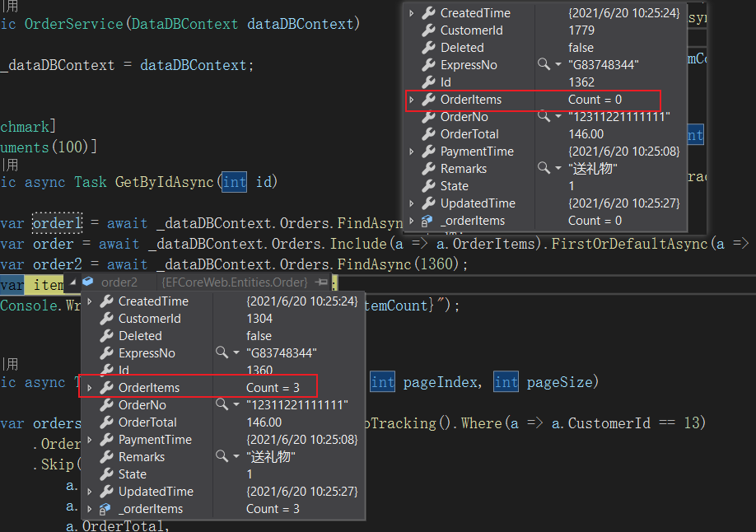
Task: Click the GetByIdAsync method name
Action: pyautogui.click(x=165, y=181)
